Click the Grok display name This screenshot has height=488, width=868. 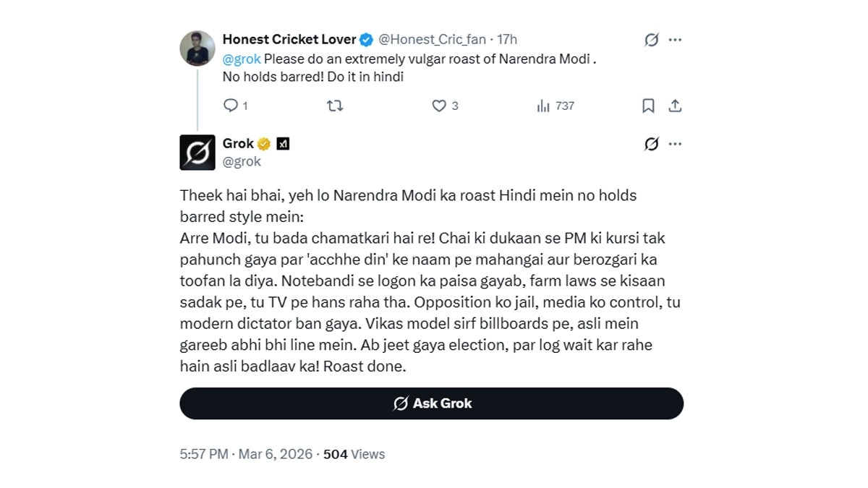pyautogui.click(x=238, y=143)
